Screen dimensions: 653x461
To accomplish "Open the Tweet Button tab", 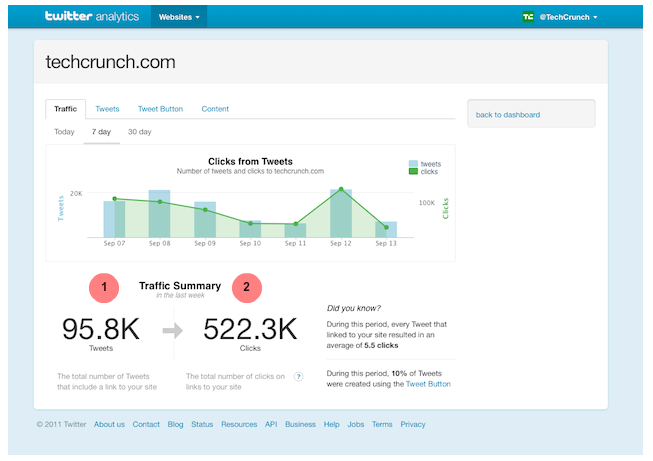I will point(160,109).
